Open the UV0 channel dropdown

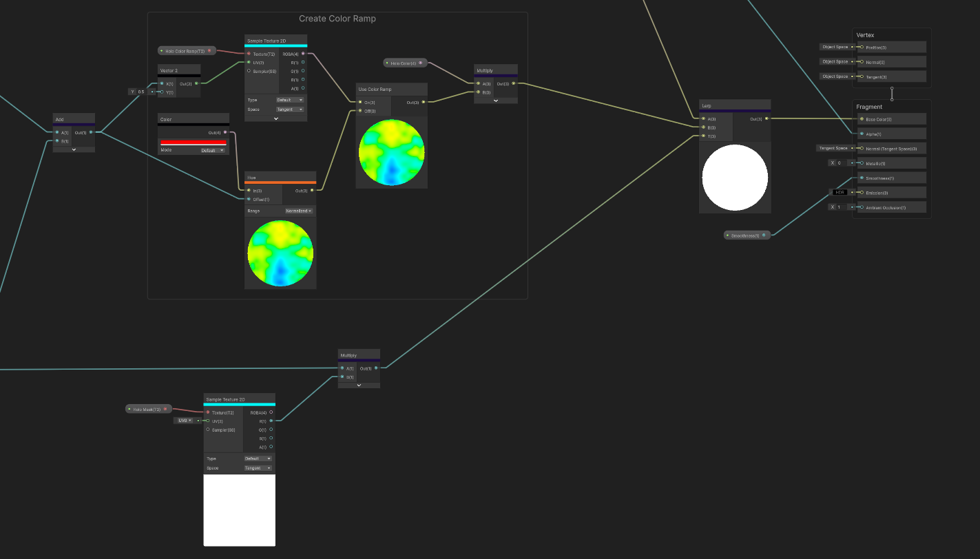[x=185, y=420]
